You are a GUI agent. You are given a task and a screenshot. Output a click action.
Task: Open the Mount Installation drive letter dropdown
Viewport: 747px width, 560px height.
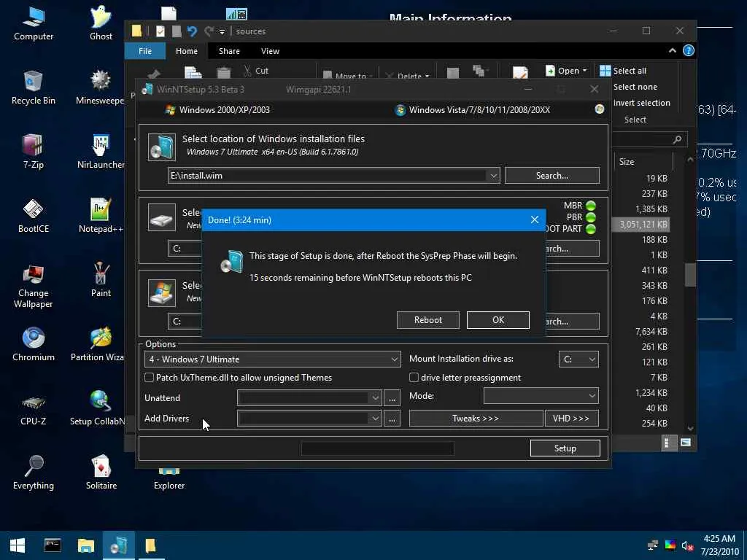pyautogui.click(x=578, y=359)
